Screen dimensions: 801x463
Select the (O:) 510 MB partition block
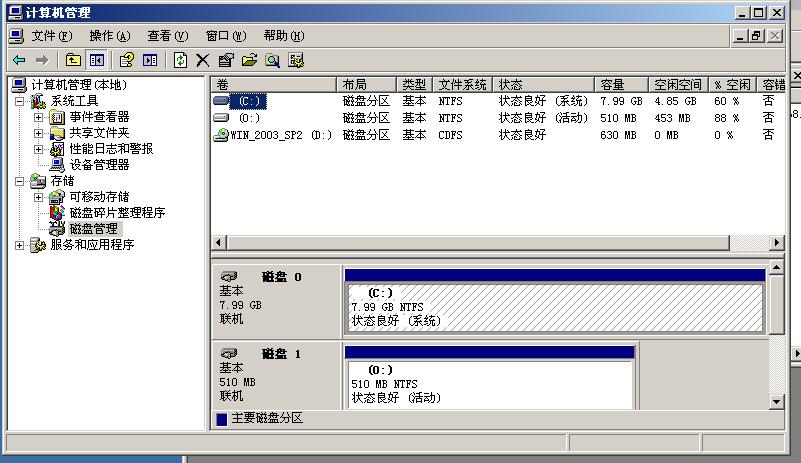coord(490,384)
